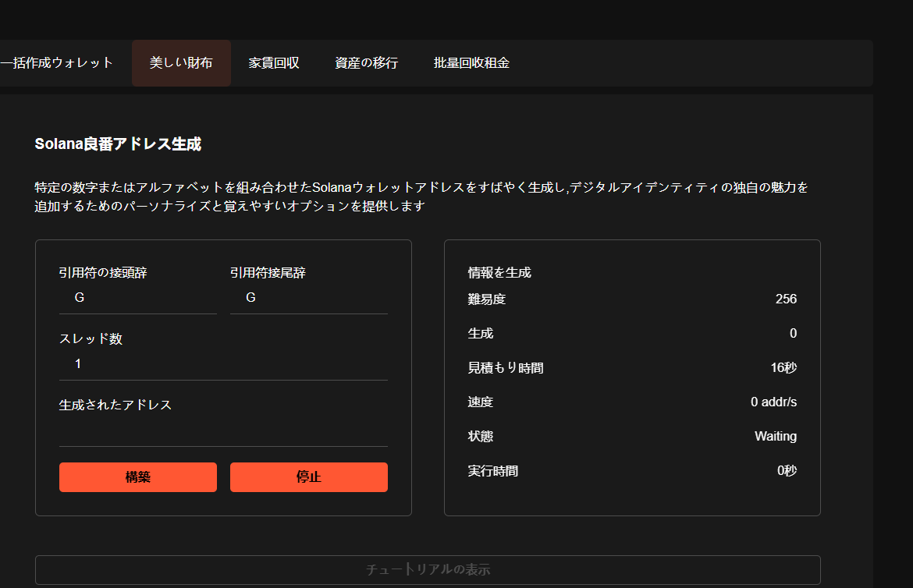Screen dimensions: 913x588
Task: Click the 難易度 value 256
Action: tap(786, 299)
